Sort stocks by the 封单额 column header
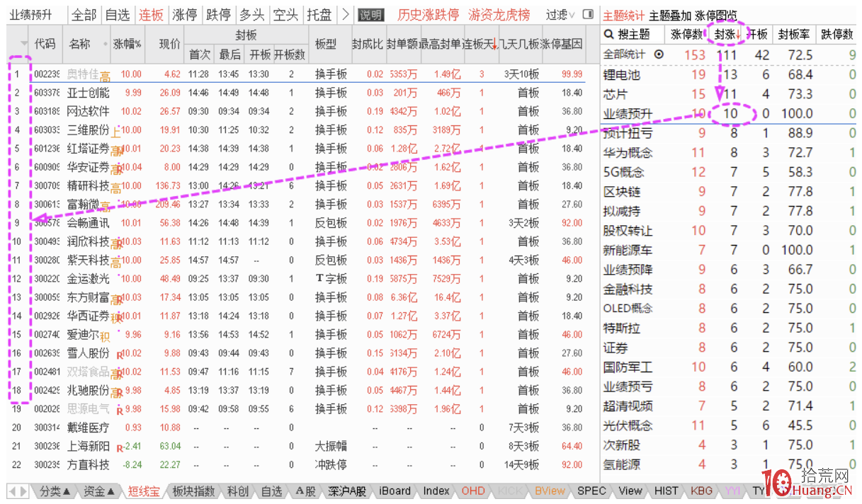862x504 pixels. 402,44
